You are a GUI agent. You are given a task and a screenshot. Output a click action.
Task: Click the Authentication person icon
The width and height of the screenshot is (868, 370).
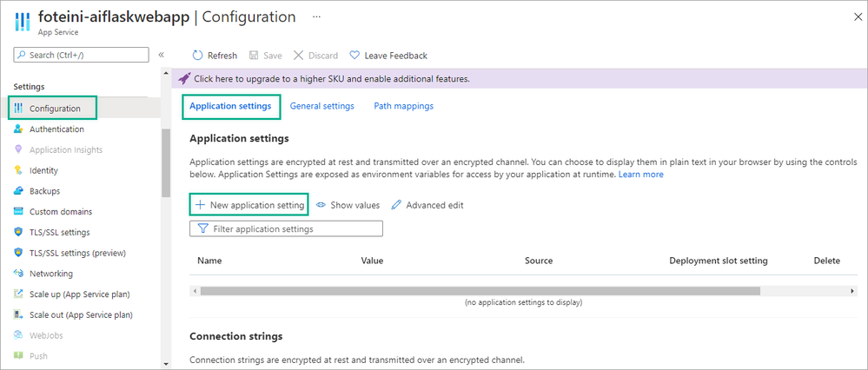(x=18, y=129)
